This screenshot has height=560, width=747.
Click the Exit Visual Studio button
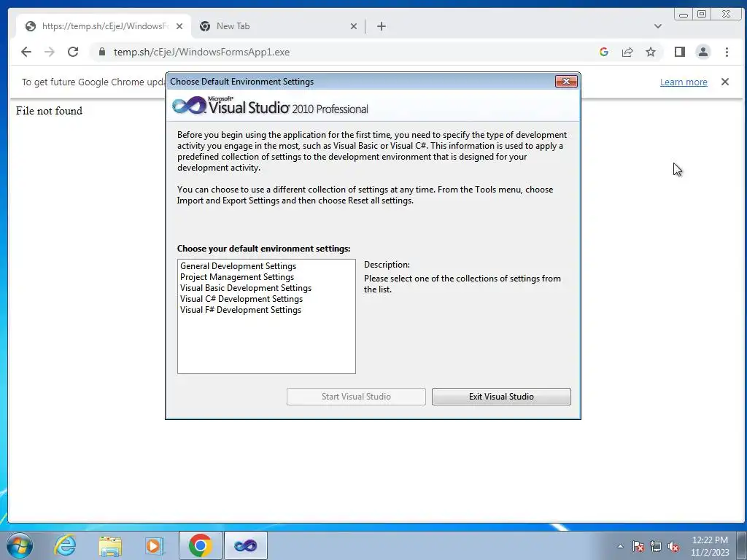(501, 397)
